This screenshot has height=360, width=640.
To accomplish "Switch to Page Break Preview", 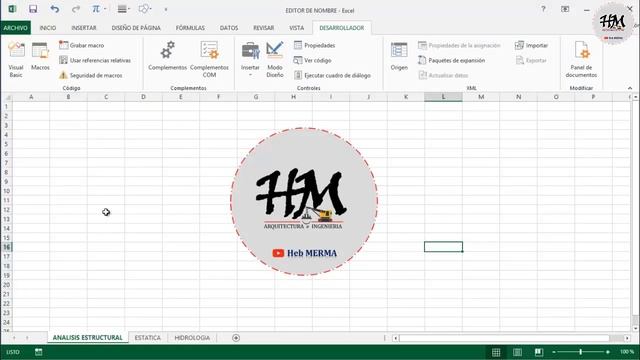I will click(539, 352).
